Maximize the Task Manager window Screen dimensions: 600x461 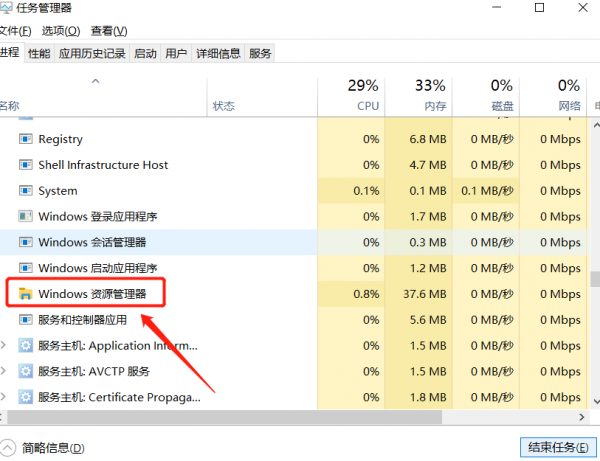[539, 7]
